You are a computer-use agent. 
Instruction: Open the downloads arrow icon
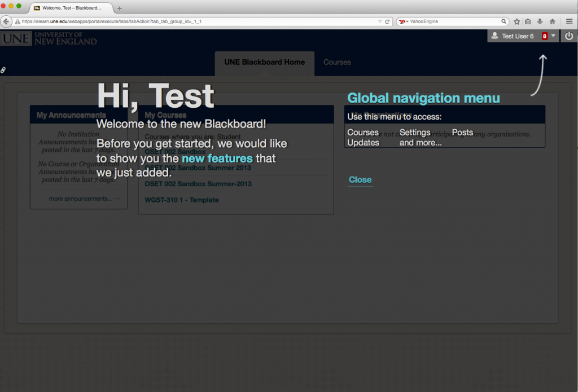click(540, 22)
